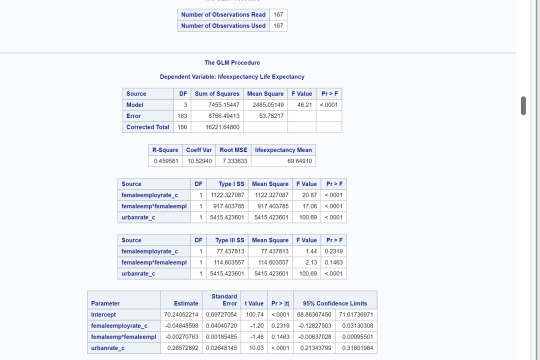Click the Intercept estimate 70.24052214
The width and height of the screenshot is (540, 360).
[181, 315]
